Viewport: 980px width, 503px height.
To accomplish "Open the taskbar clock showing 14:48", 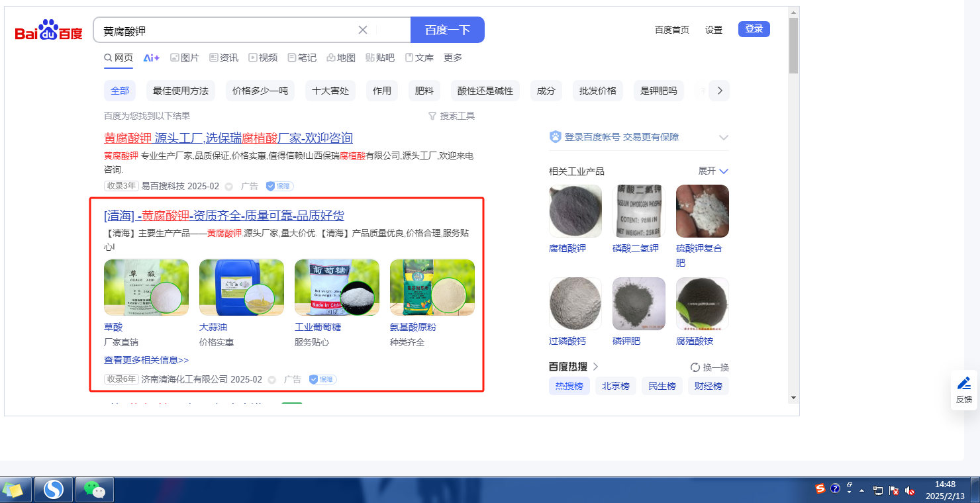I will pos(945,490).
